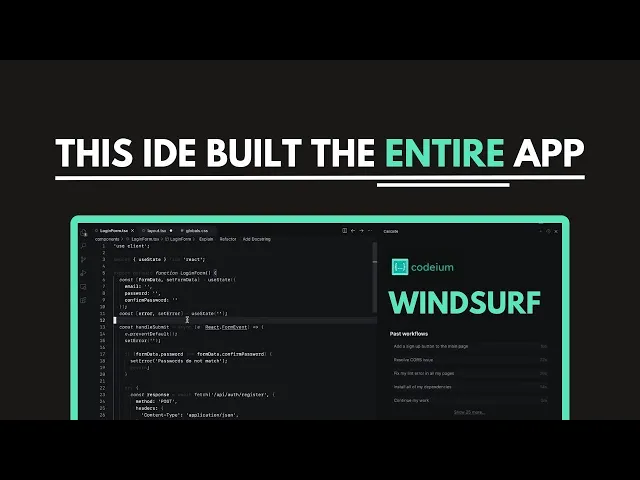Open workflow 'Add a sign up button to the main page'
This screenshot has width=640, height=480.
pos(469,347)
